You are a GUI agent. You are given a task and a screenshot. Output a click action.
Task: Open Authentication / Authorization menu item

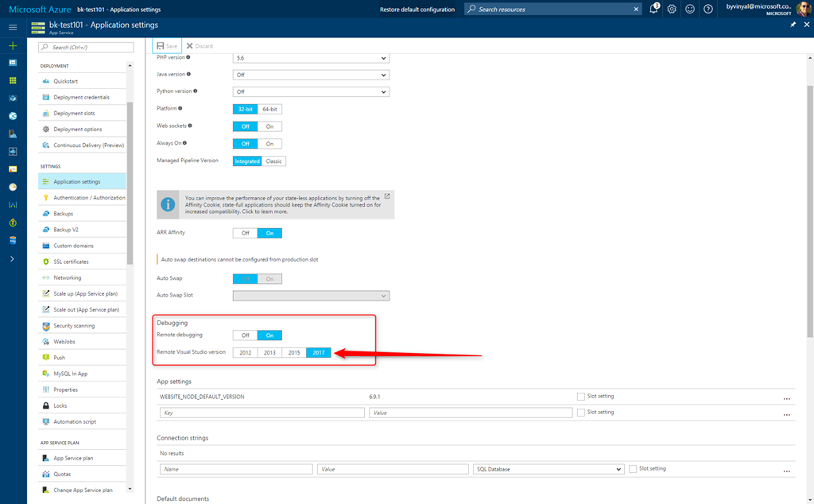pyautogui.click(x=82, y=198)
